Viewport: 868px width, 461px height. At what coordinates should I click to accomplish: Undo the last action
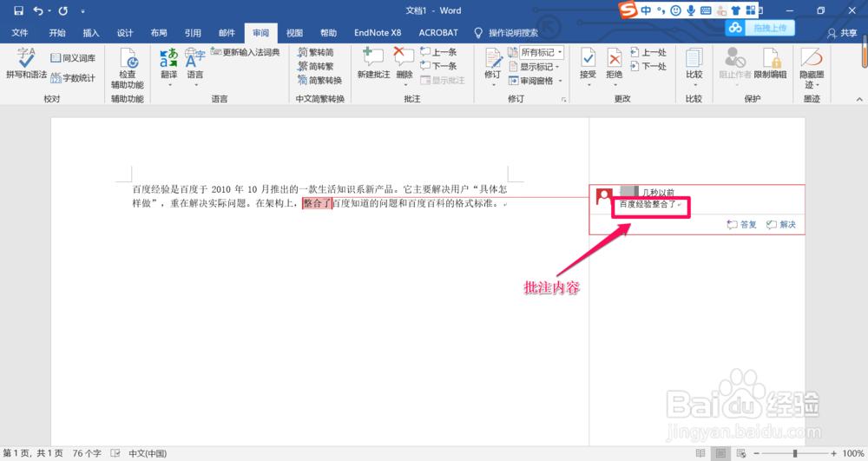tap(38, 10)
